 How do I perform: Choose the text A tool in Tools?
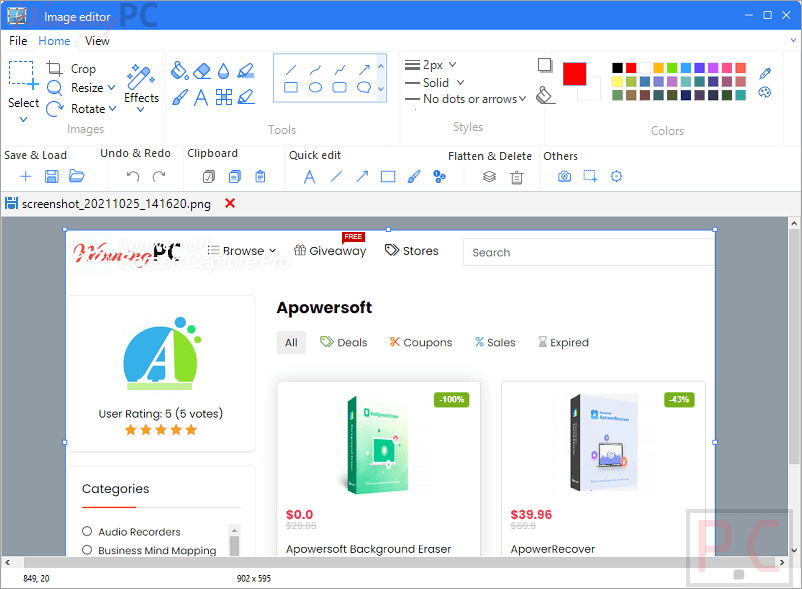point(201,97)
